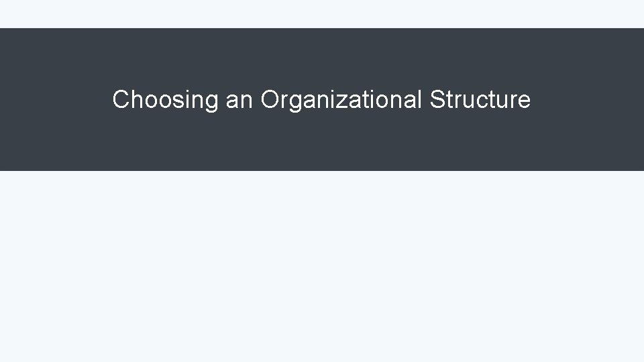Click the word "an" in the title

pyautogui.click(x=239, y=101)
